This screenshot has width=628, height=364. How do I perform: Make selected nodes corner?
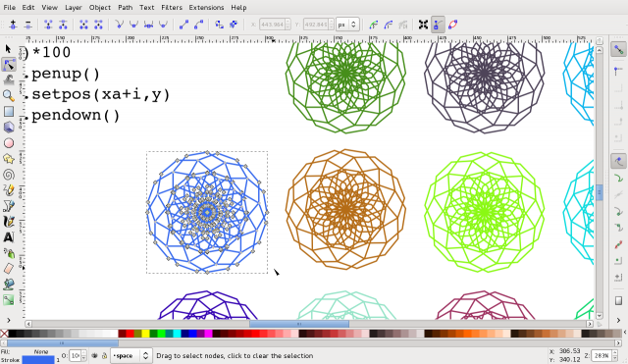pos(119,25)
